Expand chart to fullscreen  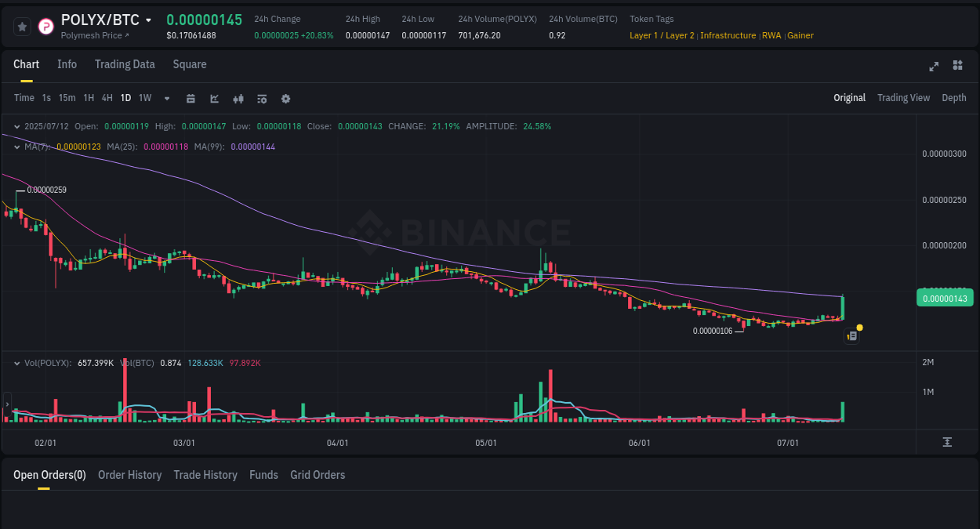coord(933,67)
